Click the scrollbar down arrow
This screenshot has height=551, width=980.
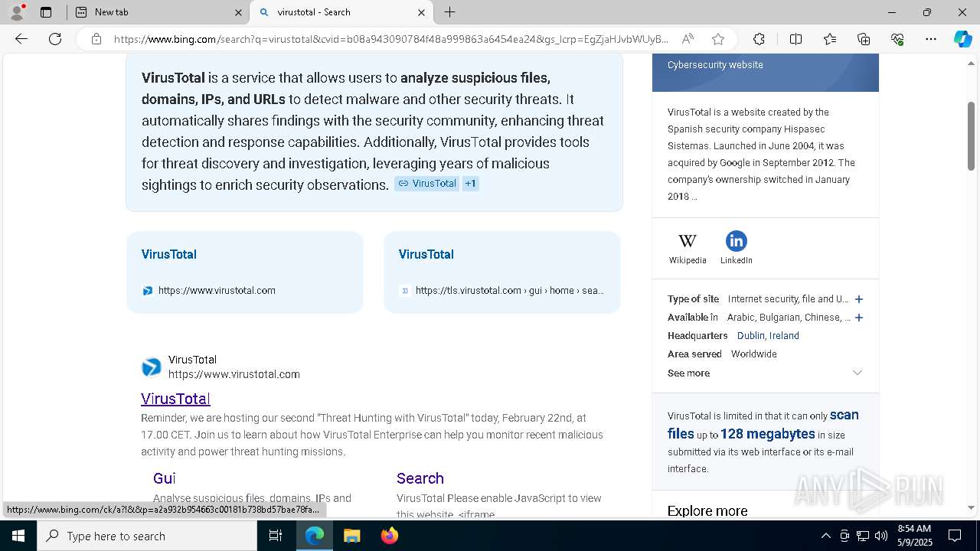[x=972, y=507]
